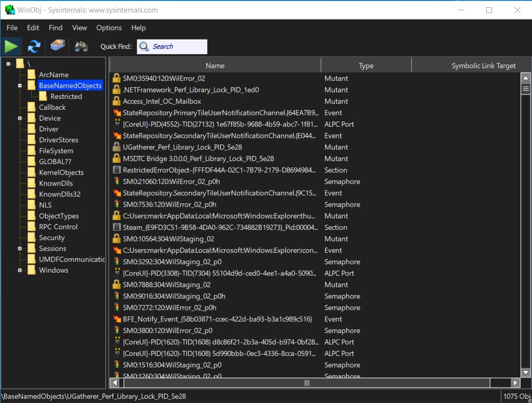
Task: Click the lock icon of MSDTC Bridge 3.0.0.0 entry
Action: (116, 158)
